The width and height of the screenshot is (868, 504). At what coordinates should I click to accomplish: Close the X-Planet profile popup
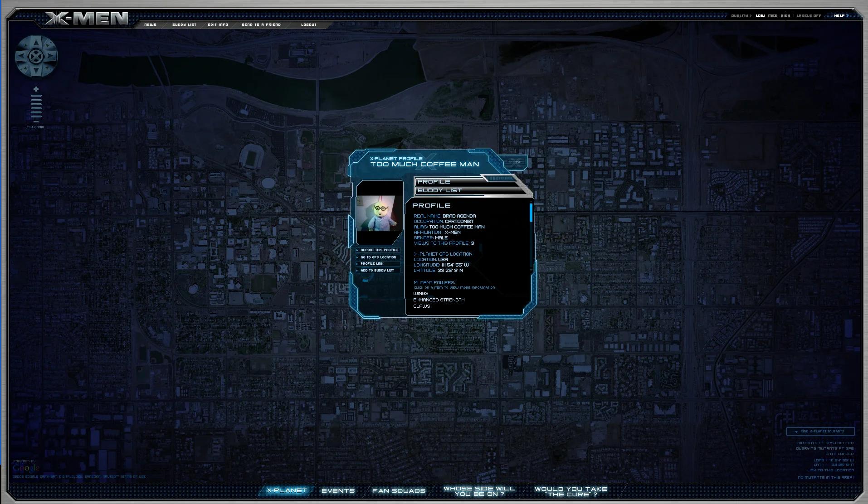[516, 162]
